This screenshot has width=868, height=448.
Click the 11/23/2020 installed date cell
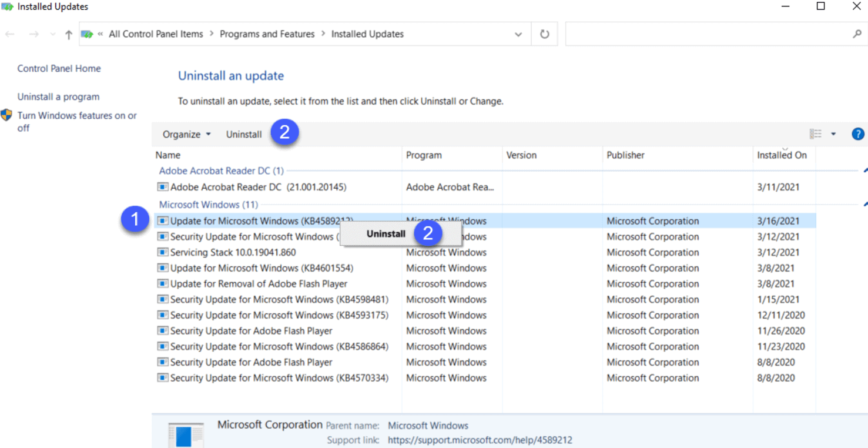coord(781,346)
